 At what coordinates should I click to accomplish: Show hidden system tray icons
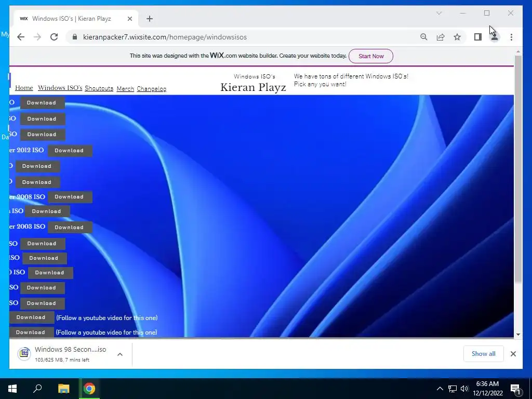[440, 389]
